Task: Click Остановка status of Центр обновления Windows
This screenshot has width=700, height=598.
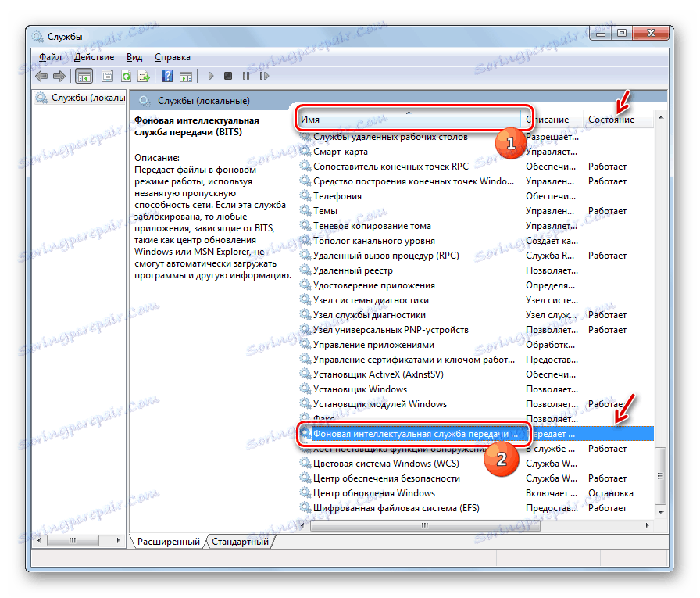Action: pyautogui.click(x=610, y=493)
